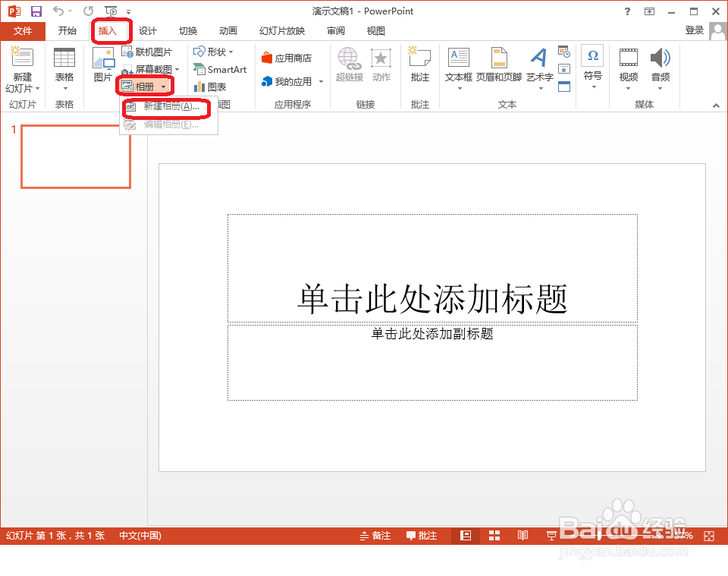Click the subtitle placeholder 单击此处添加副标题
Viewport: 728px width, 576px height.
(x=432, y=362)
